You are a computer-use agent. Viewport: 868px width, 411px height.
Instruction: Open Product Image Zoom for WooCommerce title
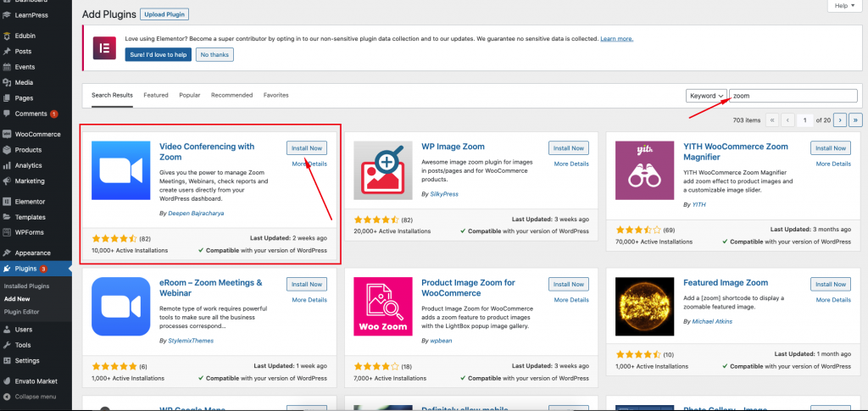pyautogui.click(x=468, y=287)
